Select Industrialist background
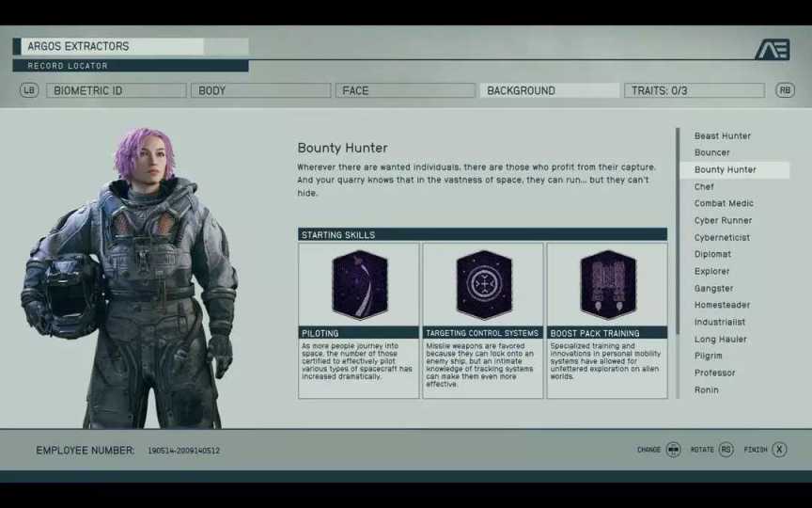Screen dimensions: 812x508 pyautogui.click(x=720, y=322)
